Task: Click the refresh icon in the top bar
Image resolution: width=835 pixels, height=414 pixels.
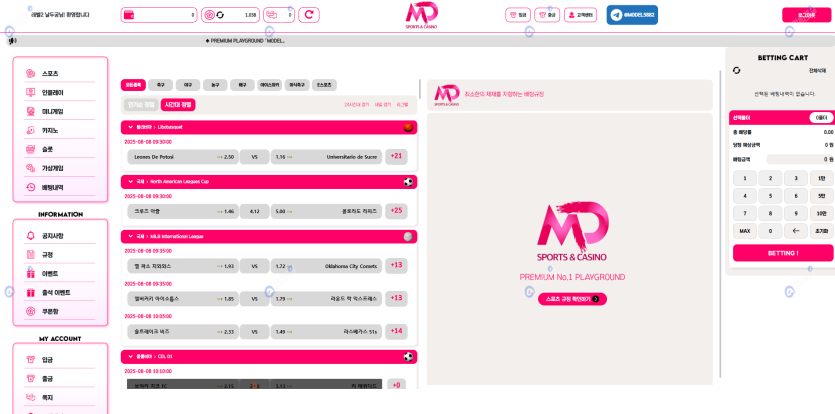Action: tap(309, 15)
